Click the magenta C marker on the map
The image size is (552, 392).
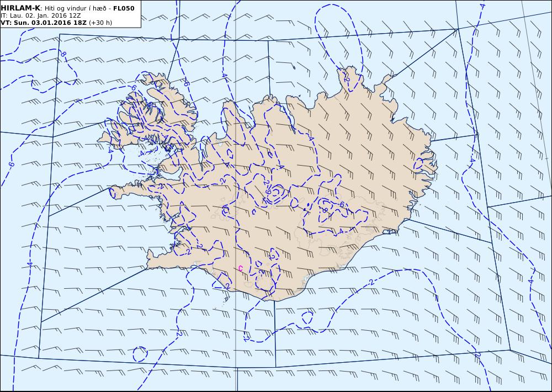(x=241, y=268)
